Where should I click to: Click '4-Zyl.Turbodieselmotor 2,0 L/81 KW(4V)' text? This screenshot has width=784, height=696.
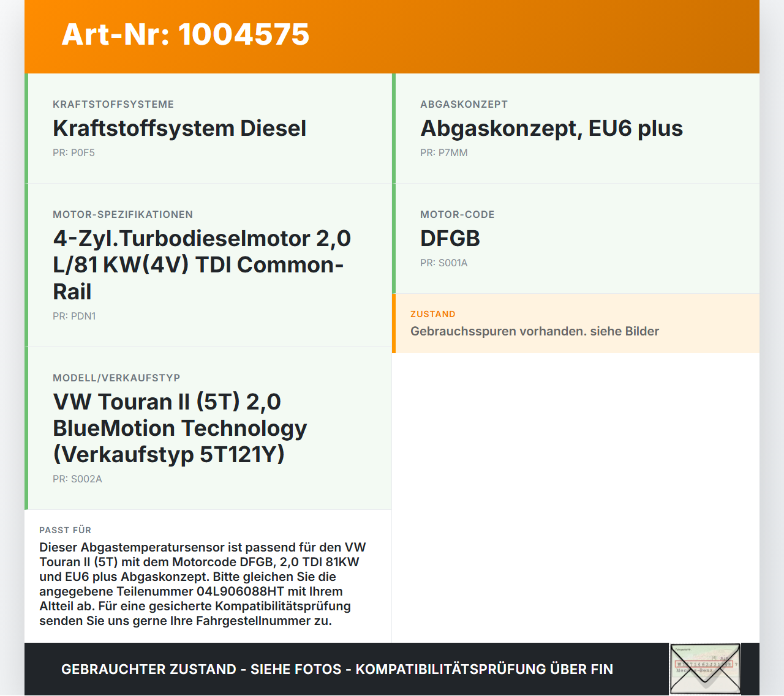click(202, 252)
